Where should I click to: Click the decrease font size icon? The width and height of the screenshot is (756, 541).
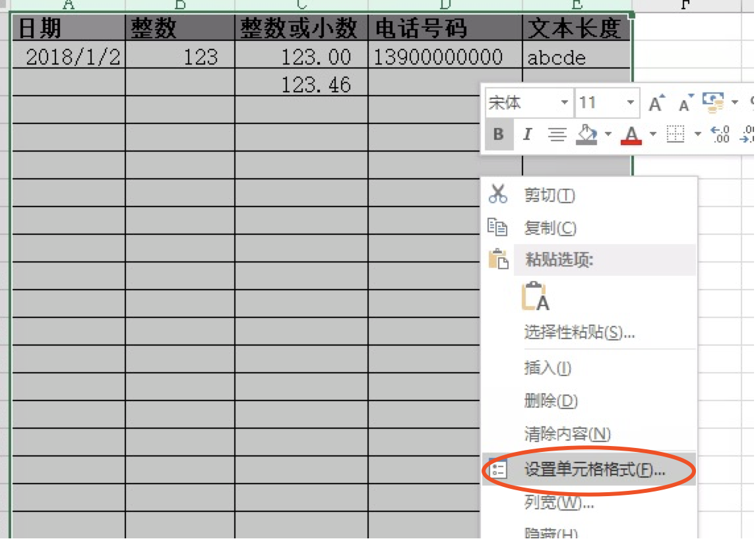(x=685, y=103)
